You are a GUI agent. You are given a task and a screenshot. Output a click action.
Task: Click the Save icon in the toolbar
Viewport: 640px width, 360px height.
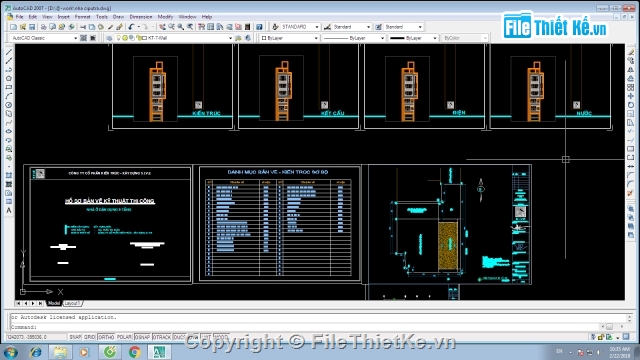32,27
